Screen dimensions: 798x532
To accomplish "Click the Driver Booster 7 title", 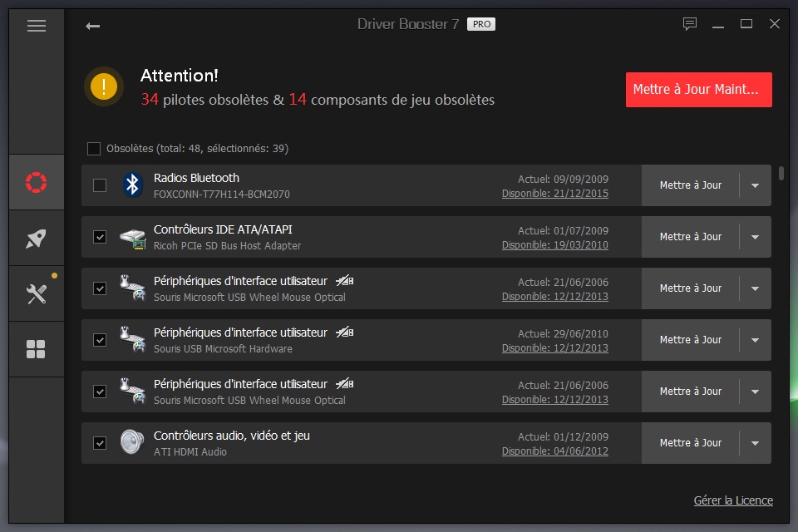I will tap(408, 24).
